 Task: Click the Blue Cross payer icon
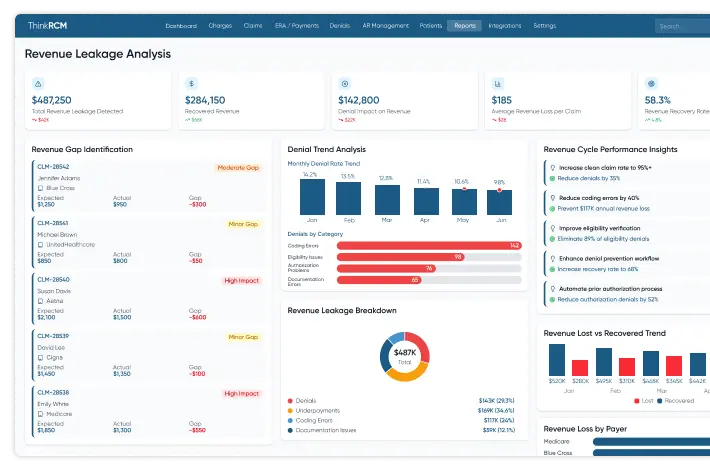41,188
